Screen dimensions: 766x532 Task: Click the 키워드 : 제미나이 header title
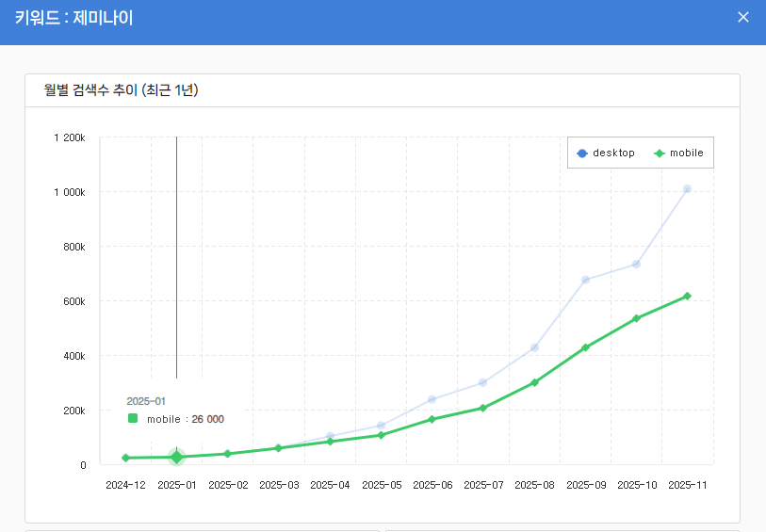click(x=73, y=18)
